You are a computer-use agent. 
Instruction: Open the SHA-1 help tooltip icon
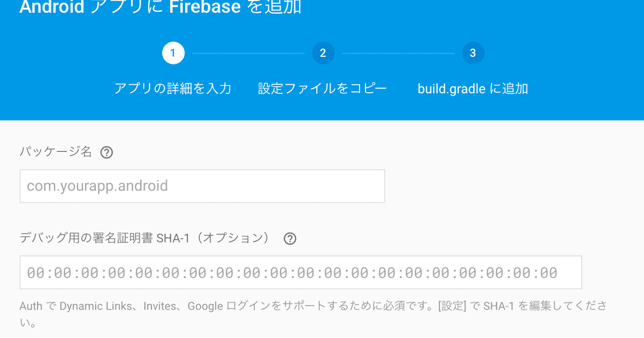tap(290, 238)
